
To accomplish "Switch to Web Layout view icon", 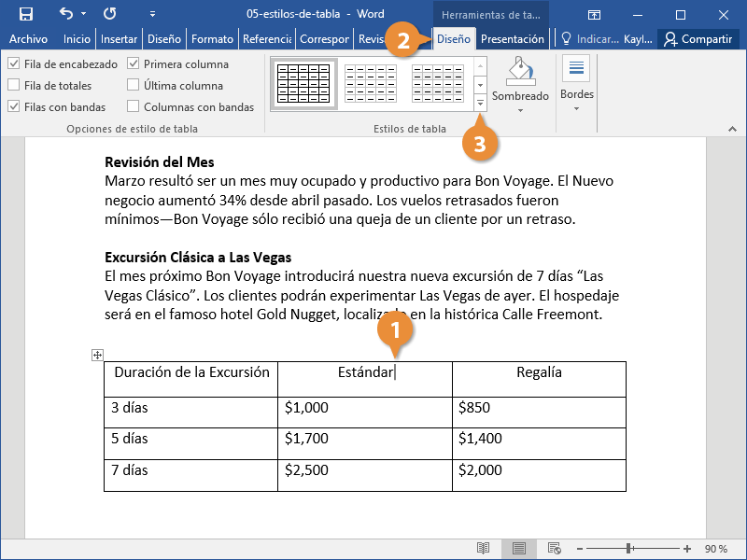I will pos(554,549).
